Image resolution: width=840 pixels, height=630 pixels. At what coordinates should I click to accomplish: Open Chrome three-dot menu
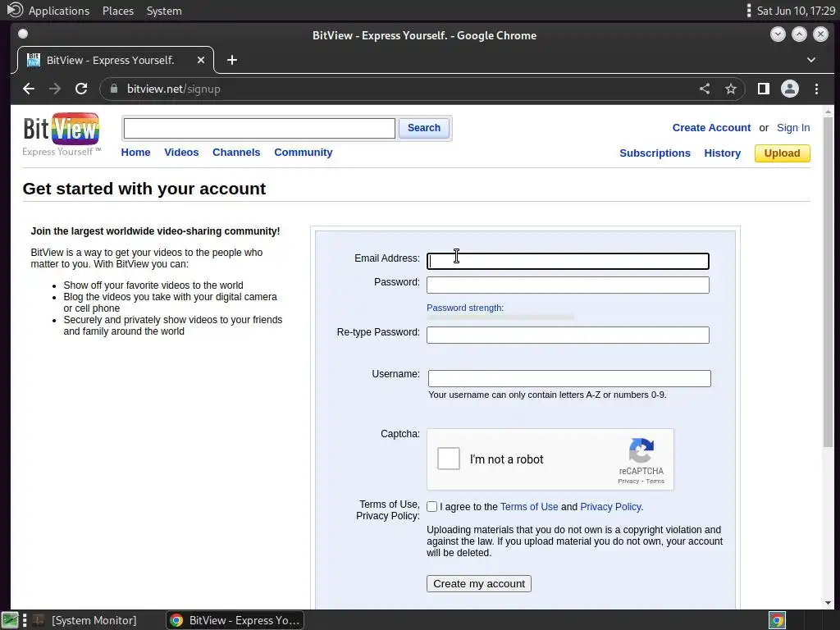click(x=816, y=89)
